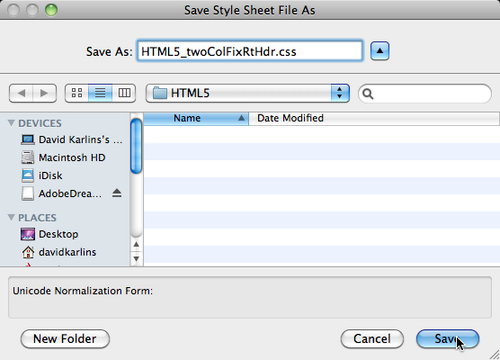The width and height of the screenshot is (500, 360).
Task: Sort files by the Name column
Action: pos(196,118)
